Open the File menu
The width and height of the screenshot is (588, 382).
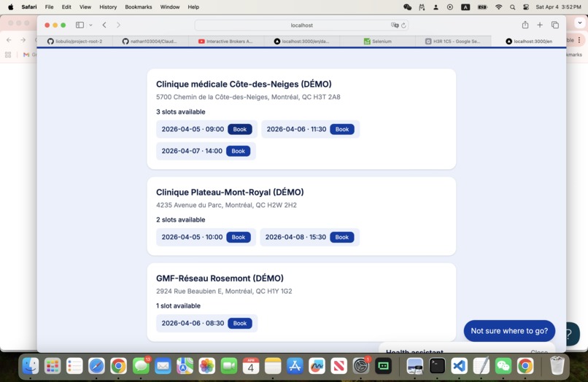coord(49,7)
